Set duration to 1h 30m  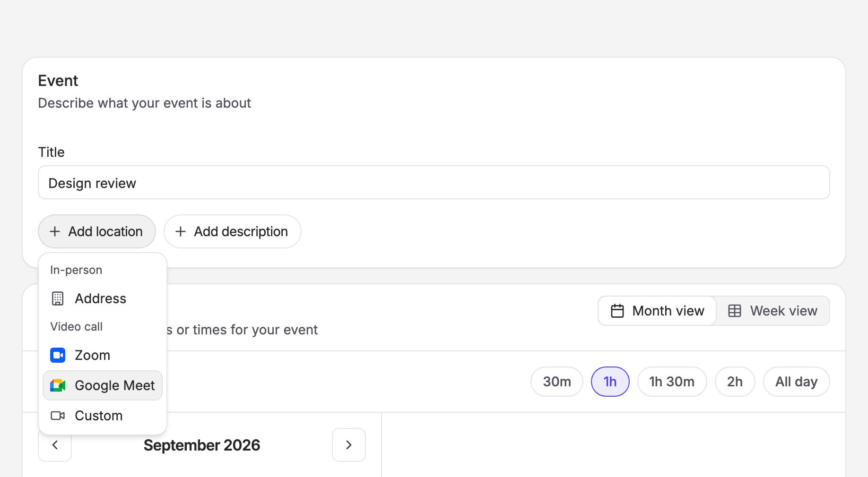[x=672, y=382]
